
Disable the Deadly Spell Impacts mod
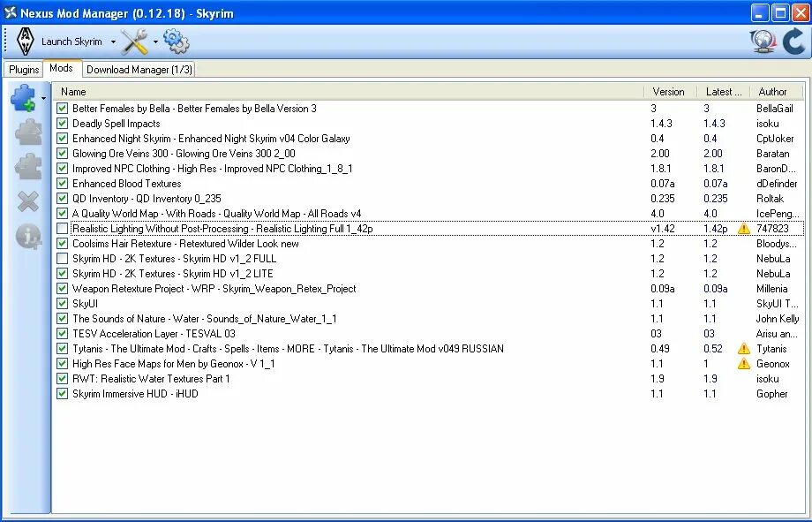pyautogui.click(x=62, y=124)
